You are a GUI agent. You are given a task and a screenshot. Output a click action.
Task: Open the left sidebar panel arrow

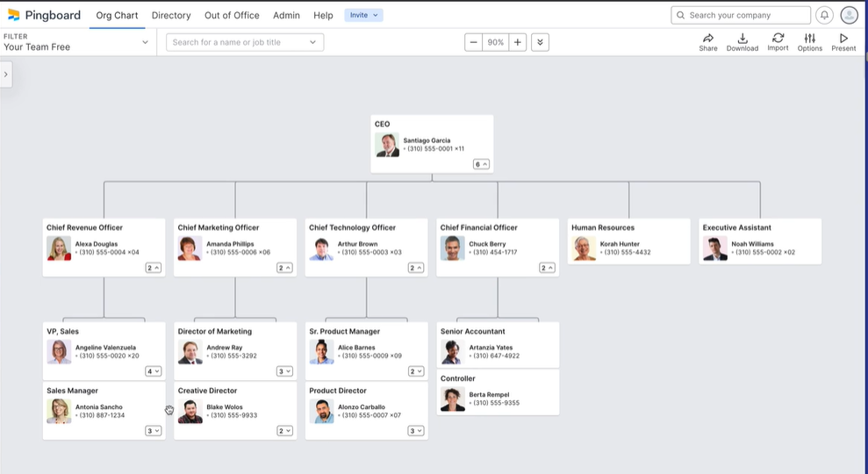(5, 75)
